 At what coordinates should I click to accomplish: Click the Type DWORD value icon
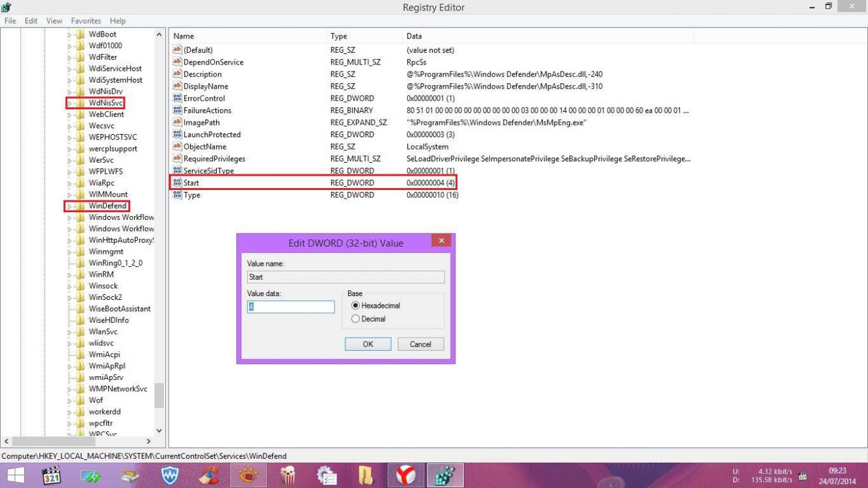pyautogui.click(x=176, y=195)
